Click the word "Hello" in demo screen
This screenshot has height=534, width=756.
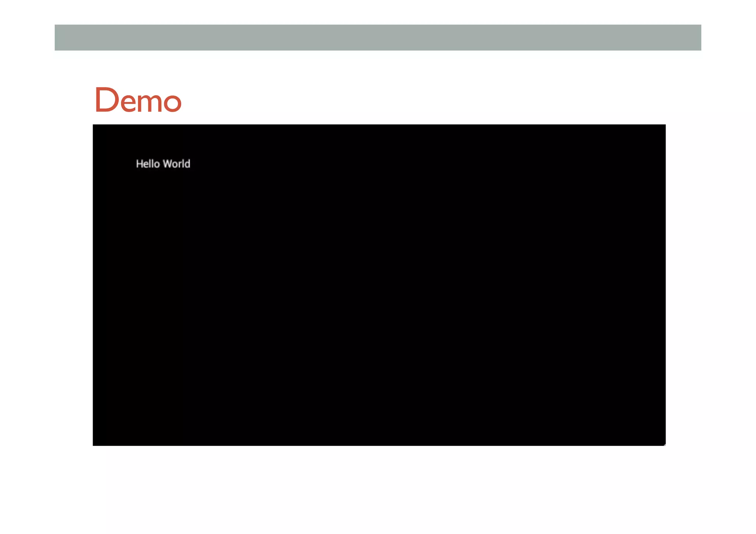[x=148, y=164]
